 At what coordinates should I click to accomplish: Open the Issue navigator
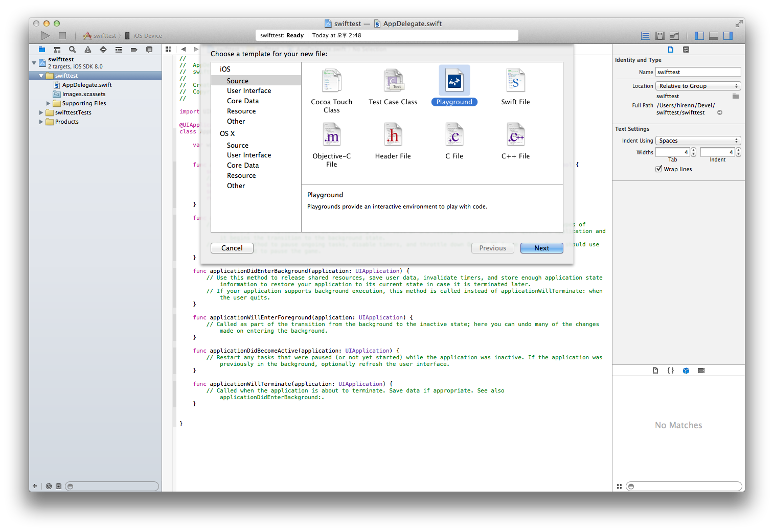coord(88,50)
